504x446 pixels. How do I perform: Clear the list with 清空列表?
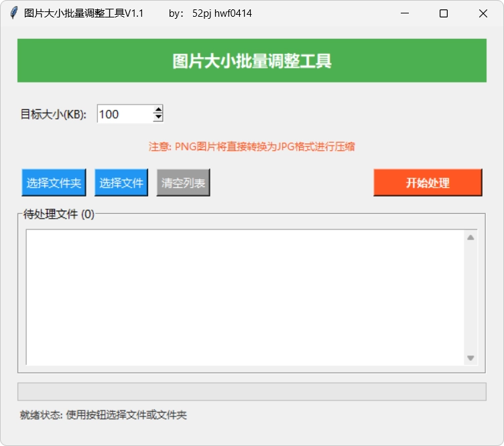point(183,182)
